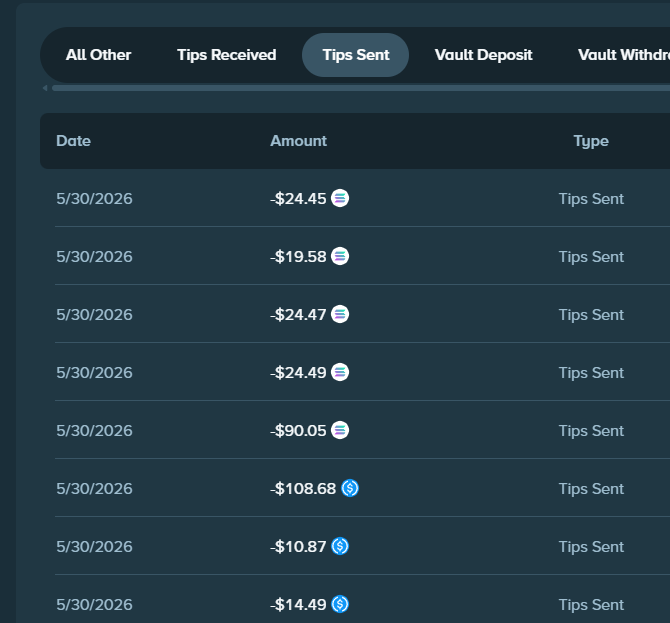Image resolution: width=670 pixels, height=623 pixels.
Task: Click the left scroll arrow under the tabs
Action: [x=45, y=88]
